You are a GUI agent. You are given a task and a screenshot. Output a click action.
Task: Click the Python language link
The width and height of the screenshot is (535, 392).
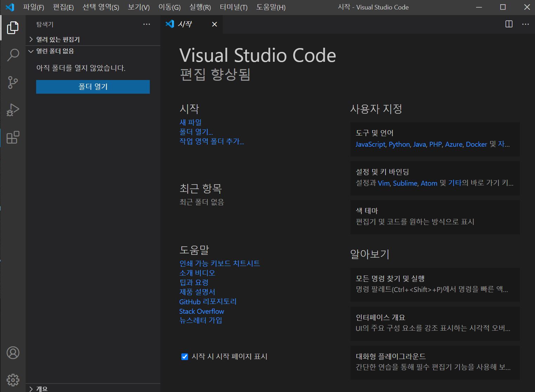pyautogui.click(x=399, y=144)
